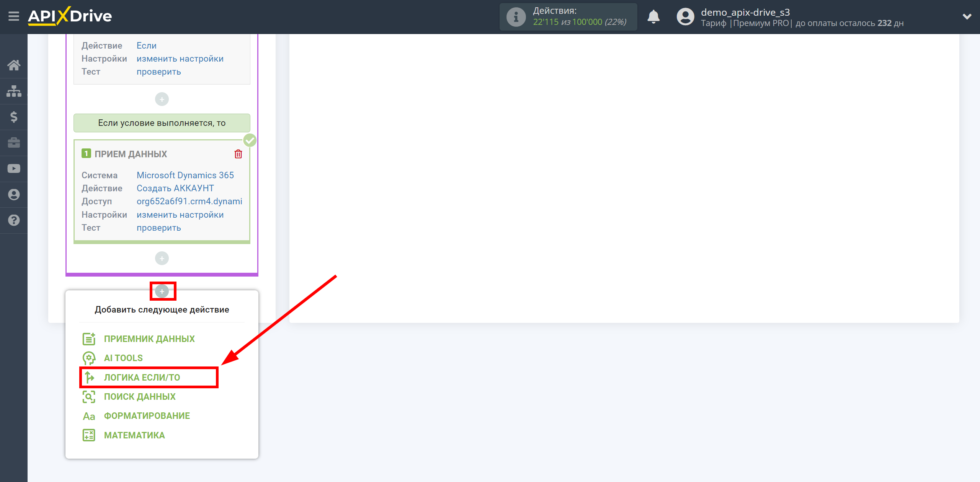Click the AI TOOLS icon
Viewport: 980px width, 482px height.
click(x=89, y=357)
